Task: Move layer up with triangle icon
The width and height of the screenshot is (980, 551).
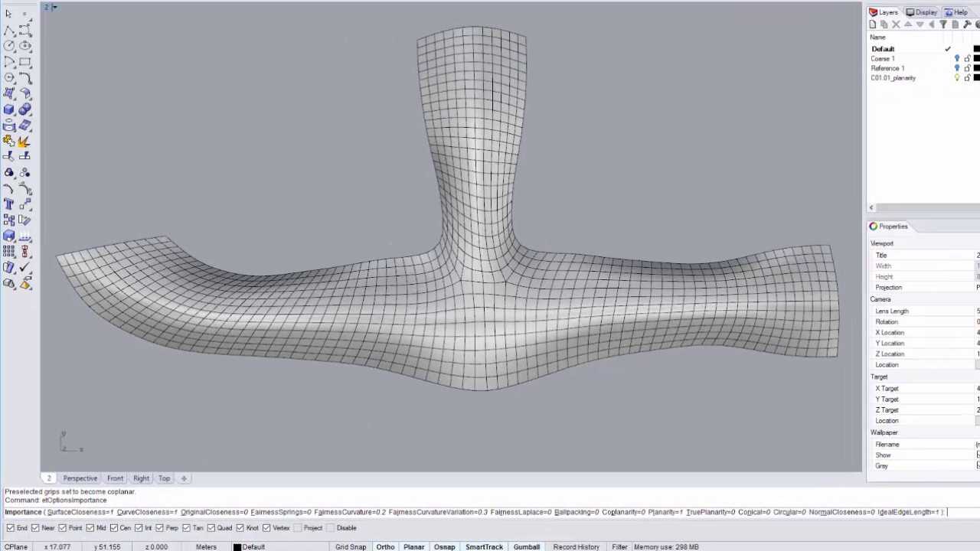Action: tap(908, 24)
